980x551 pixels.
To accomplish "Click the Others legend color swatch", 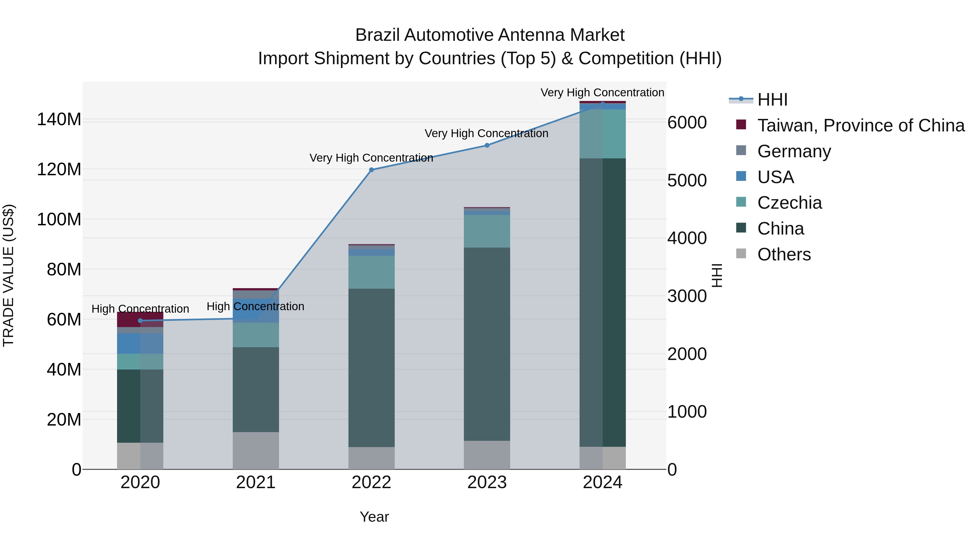I will point(741,253).
